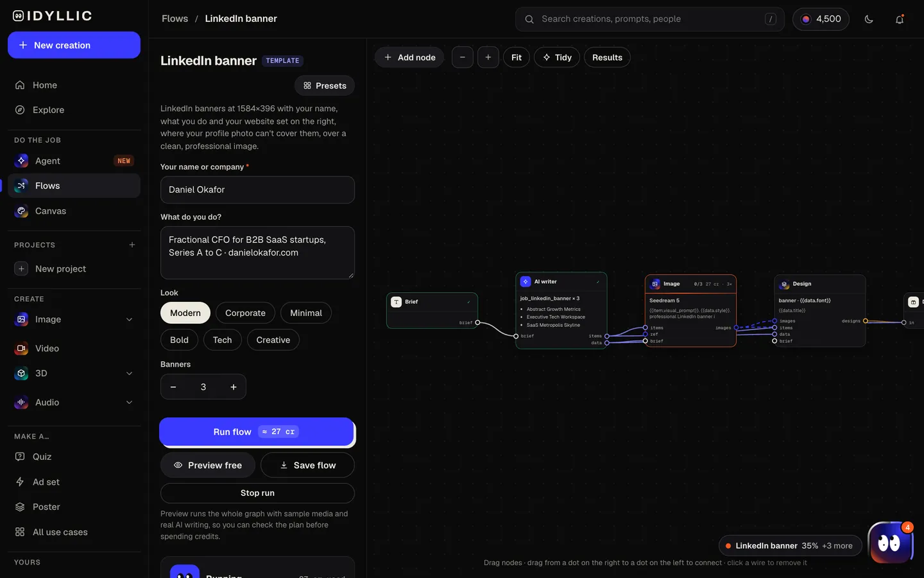Click the New creation button
The image size is (924, 578).
tap(74, 45)
